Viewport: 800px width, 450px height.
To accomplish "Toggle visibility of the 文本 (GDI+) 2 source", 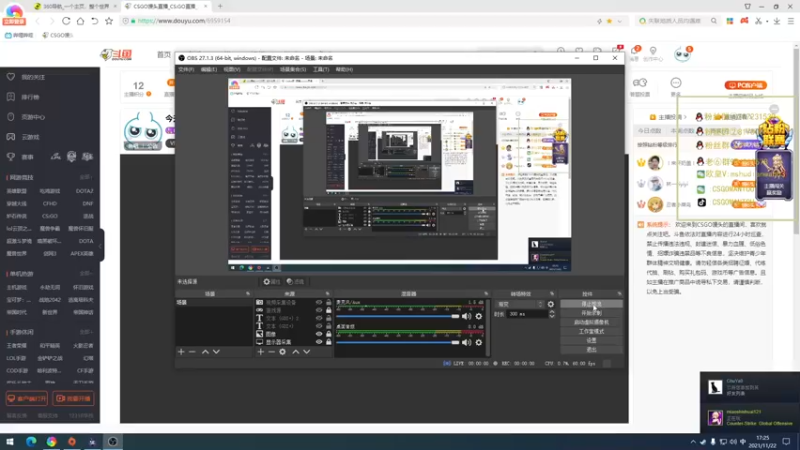I will [319, 318].
